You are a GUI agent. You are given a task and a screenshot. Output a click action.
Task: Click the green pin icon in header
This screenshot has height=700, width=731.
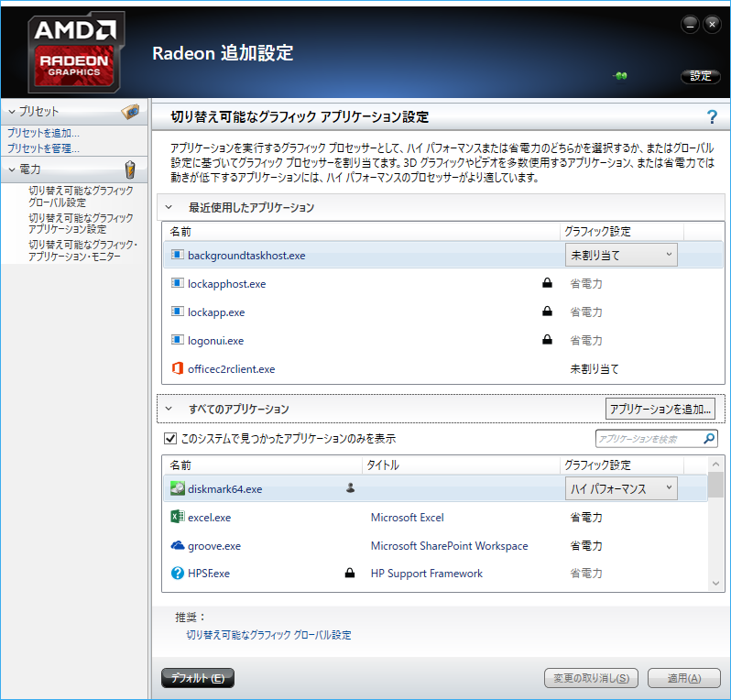tap(620, 75)
